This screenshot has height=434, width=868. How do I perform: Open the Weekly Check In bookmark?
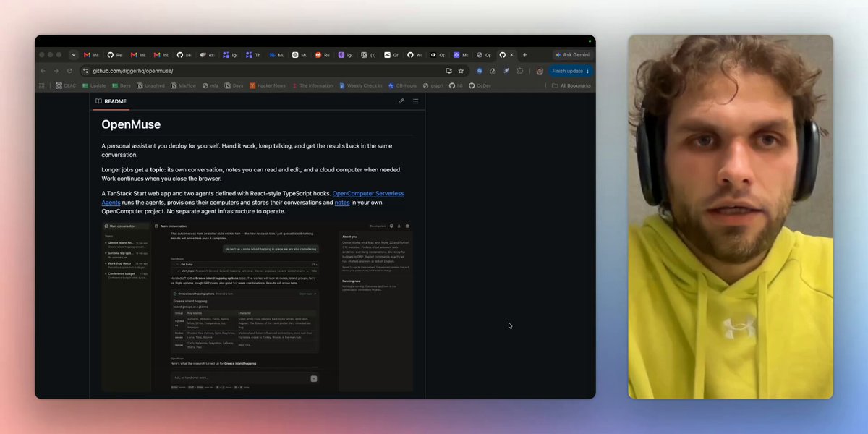[361, 85]
